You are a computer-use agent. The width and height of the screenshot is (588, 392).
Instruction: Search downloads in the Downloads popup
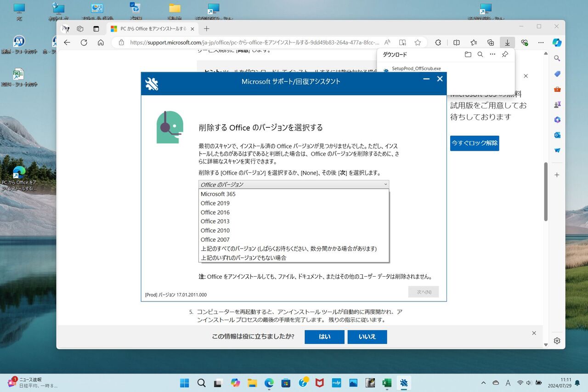[480, 54]
